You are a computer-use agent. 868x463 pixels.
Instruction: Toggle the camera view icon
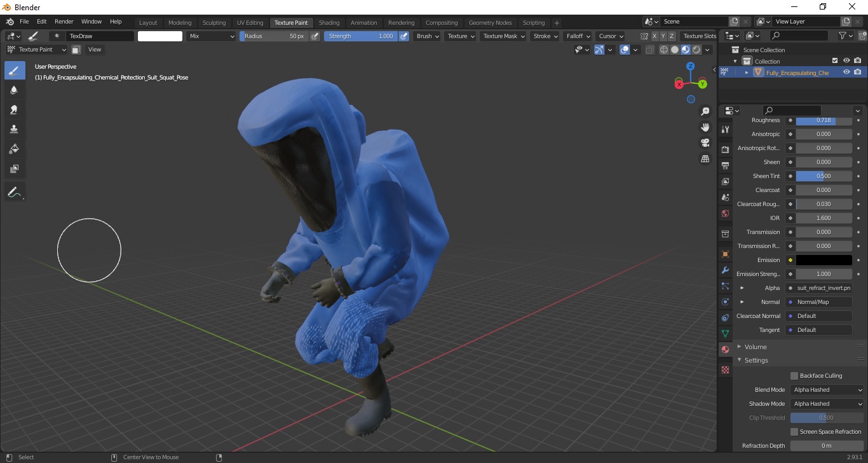pyautogui.click(x=705, y=142)
